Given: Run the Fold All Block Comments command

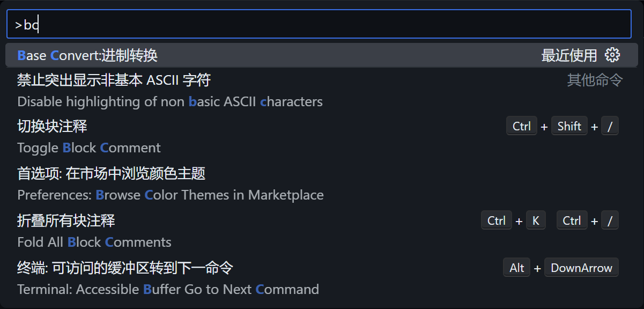Looking at the screenshot, I should click(x=319, y=231).
